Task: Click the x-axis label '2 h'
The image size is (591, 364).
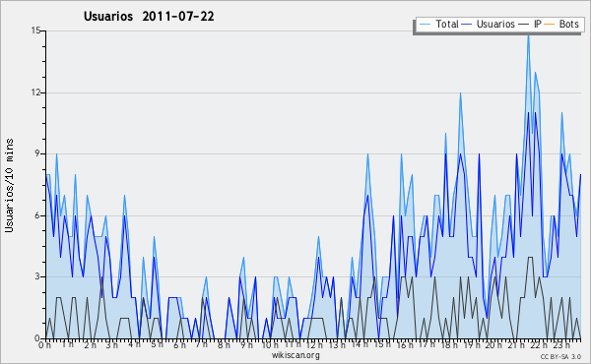Action: [x=90, y=345]
